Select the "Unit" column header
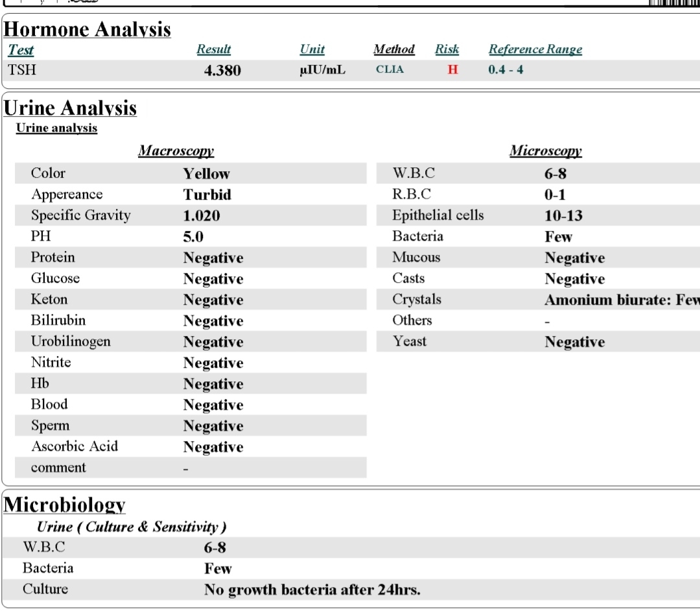Image resolution: width=700 pixels, height=611 pixels. tap(312, 49)
